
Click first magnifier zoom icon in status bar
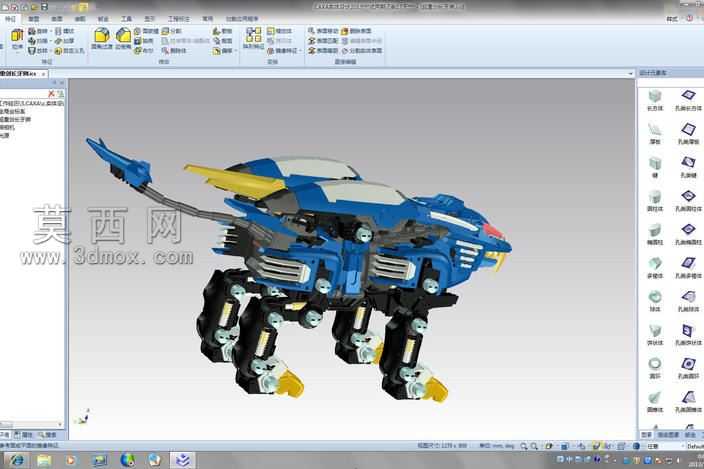(524, 446)
